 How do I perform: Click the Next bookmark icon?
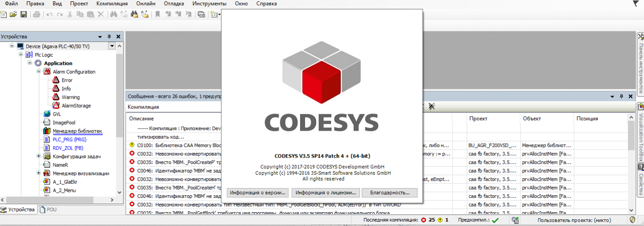[178, 14]
